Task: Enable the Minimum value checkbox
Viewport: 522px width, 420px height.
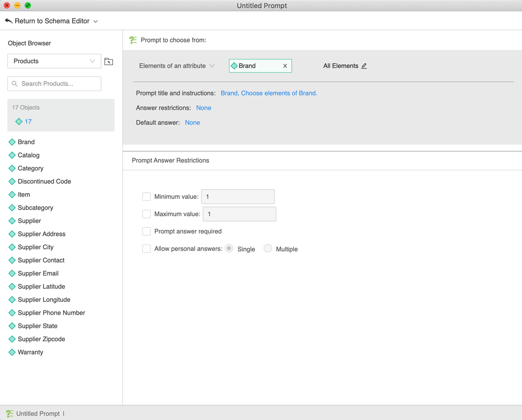Action: coord(147,196)
